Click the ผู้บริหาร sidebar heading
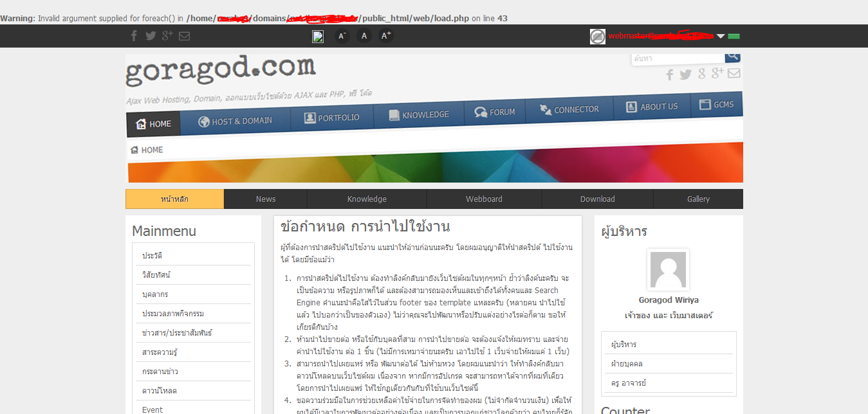The width and height of the screenshot is (868, 414). click(x=624, y=231)
